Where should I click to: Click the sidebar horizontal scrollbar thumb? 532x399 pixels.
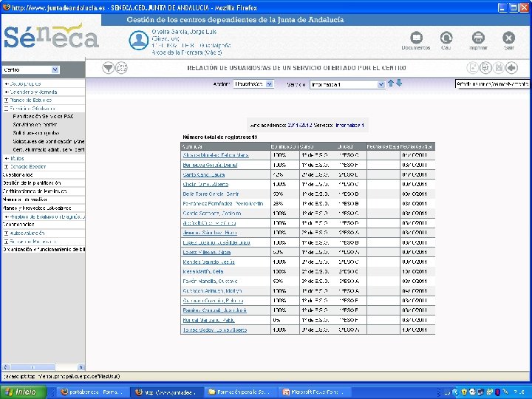33,367
